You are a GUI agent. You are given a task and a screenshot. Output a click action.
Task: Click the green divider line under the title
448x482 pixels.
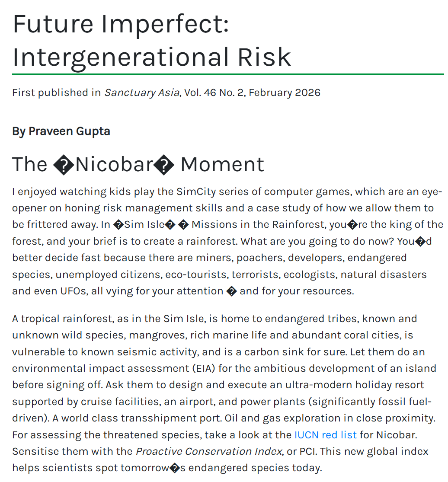point(228,74)
